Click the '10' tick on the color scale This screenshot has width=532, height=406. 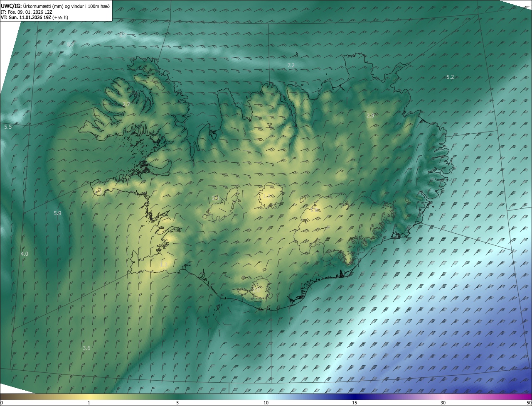coord(266,403)
